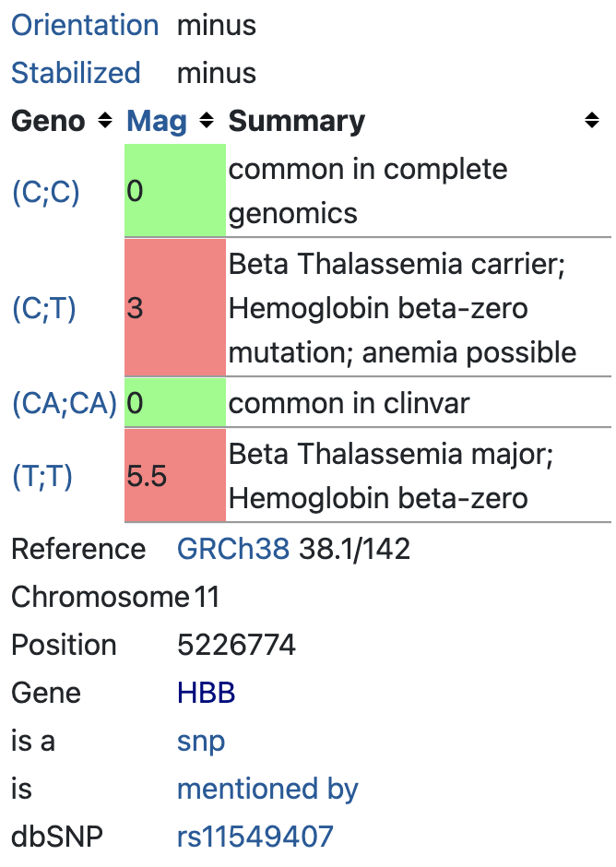Screen dimensions: 616x867
Task: Open the Orientation link
Action: click(85, 25)
